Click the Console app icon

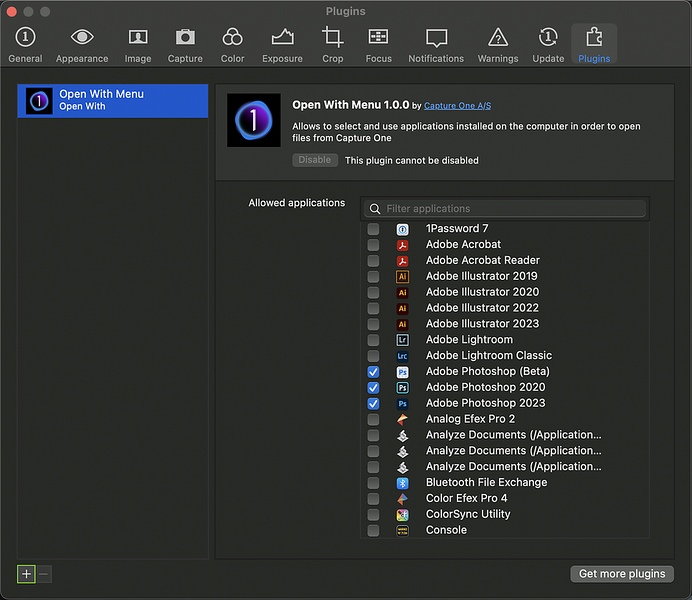click(x=402, y=531)
